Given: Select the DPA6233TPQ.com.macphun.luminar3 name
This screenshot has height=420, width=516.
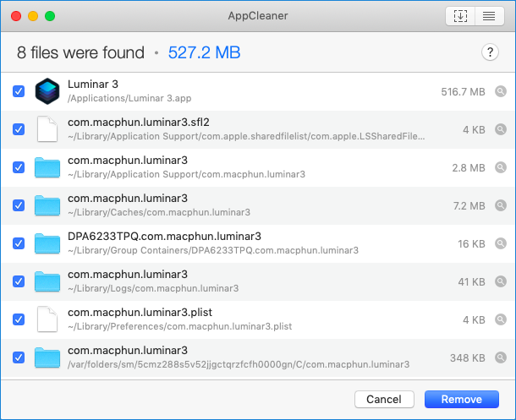Looking at the screenshot, I should 165,237.
